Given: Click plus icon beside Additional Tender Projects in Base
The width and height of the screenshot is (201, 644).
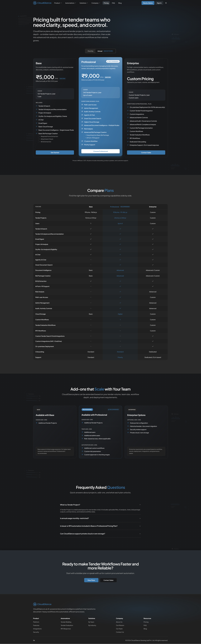Looking at the screenshot, I should click(x=37, y=423).
